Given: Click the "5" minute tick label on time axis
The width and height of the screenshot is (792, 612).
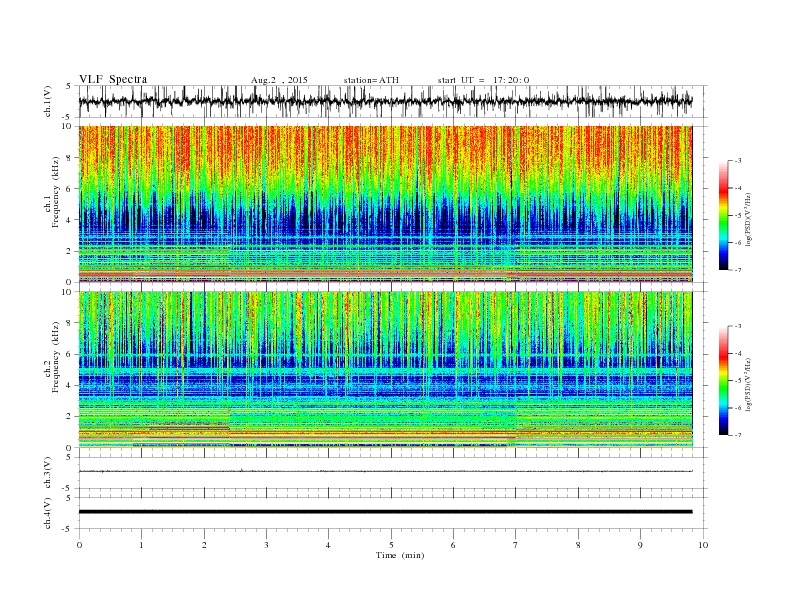Looking at the screenshot, I should [x=391, y=545].
